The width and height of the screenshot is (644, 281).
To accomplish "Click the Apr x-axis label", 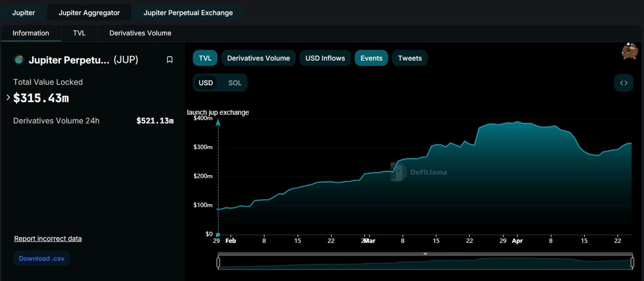I will tap(517, 241).
